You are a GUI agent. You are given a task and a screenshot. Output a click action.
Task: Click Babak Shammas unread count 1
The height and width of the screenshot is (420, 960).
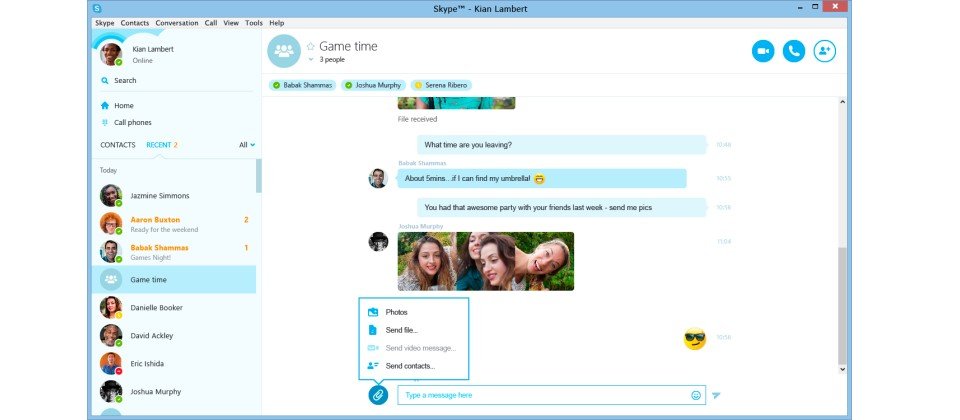246,248
